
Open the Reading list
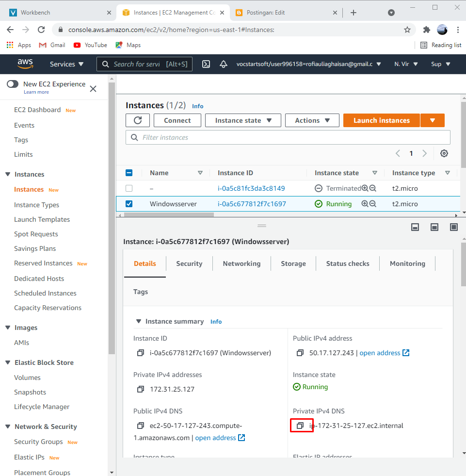[441, 45]
